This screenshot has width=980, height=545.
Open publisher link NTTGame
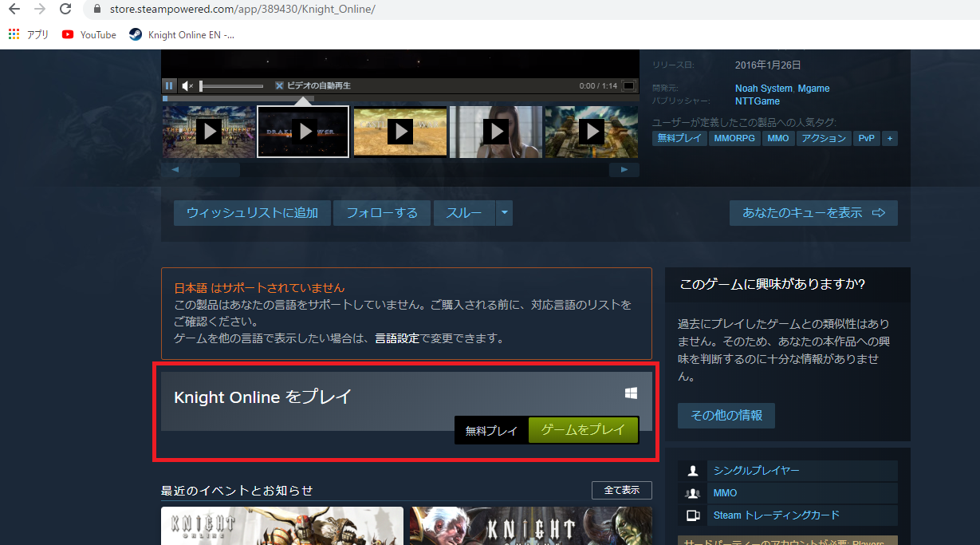click(758, 101)
